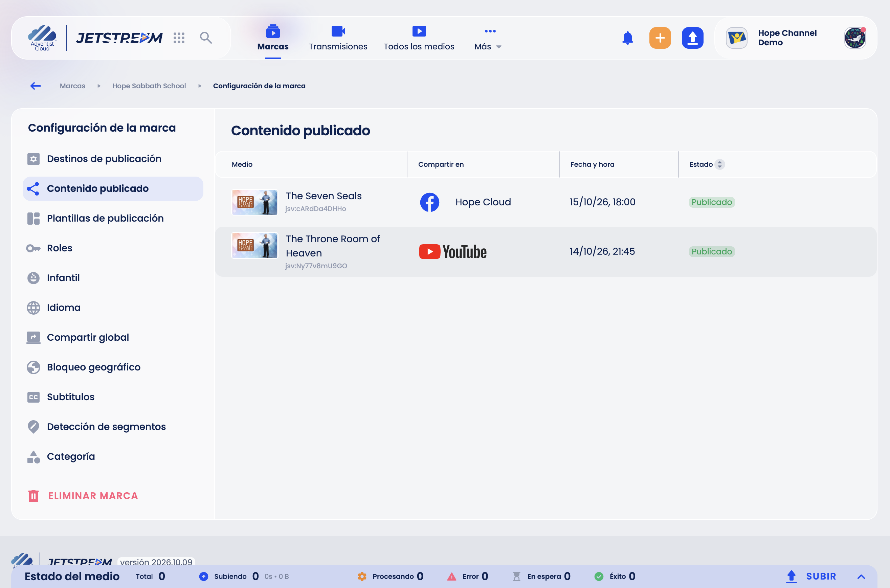This screenshot has width=890, height=588.
Task: Open Bloqueo geográfico in sidebar
Action: click(x=113, y=367)
